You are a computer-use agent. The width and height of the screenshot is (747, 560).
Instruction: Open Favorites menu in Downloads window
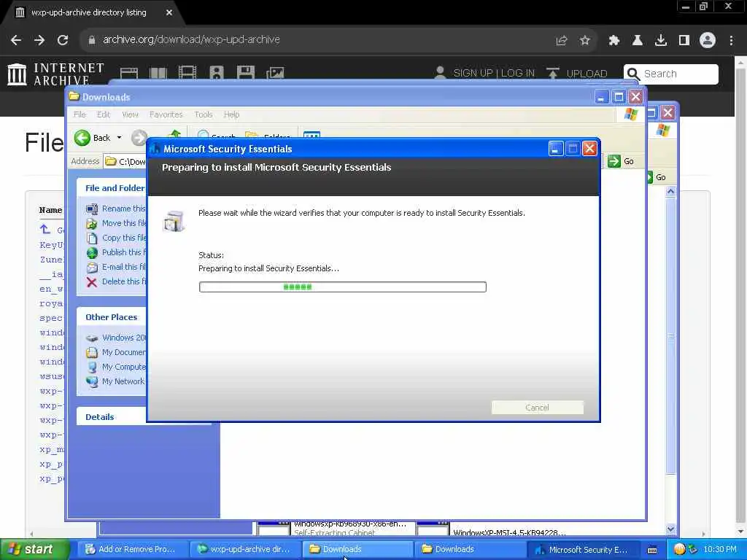[166, 114]
